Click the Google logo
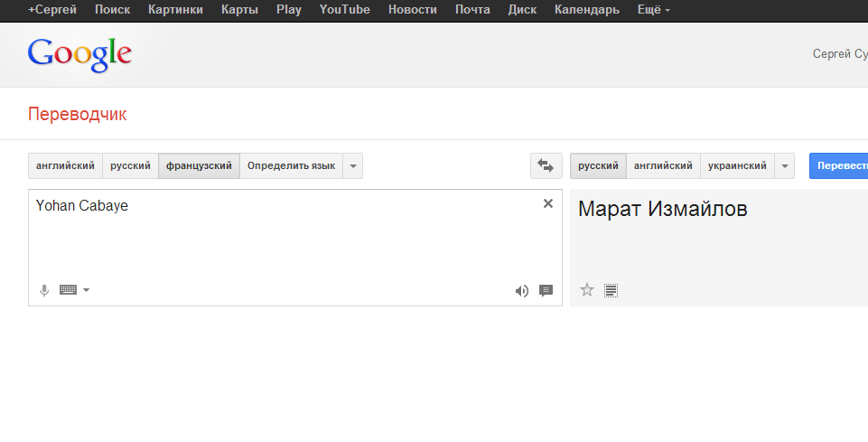 click(x=79, y=55)
